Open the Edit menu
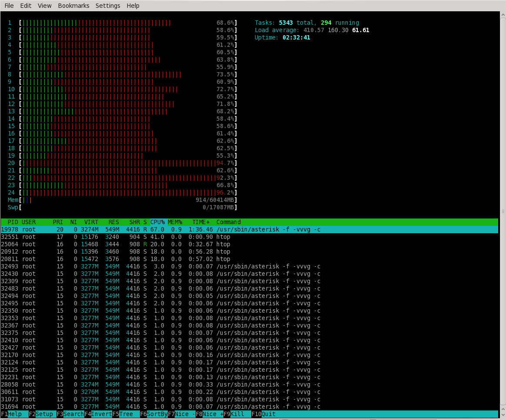 [26, 6]
